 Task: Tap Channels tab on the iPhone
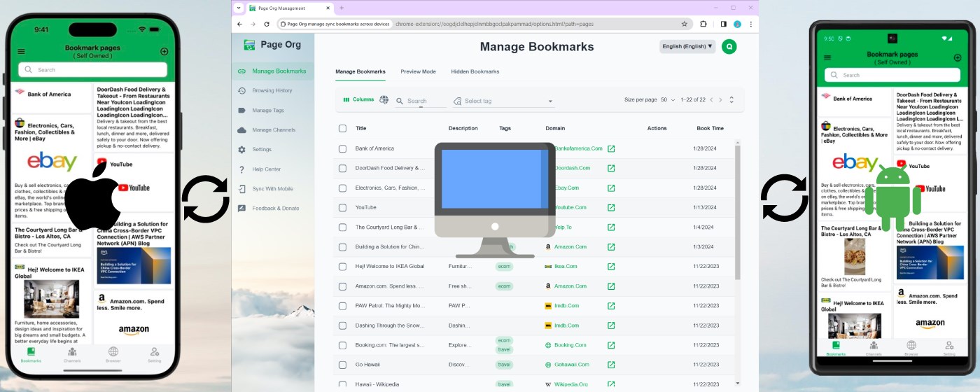tap(71, 354)
